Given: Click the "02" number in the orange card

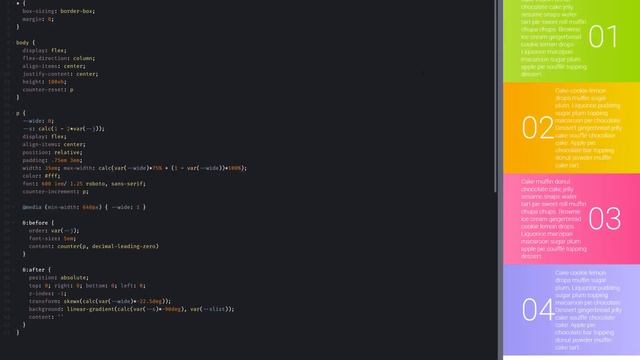Looking at the screenshot, I should pos(538,128).
